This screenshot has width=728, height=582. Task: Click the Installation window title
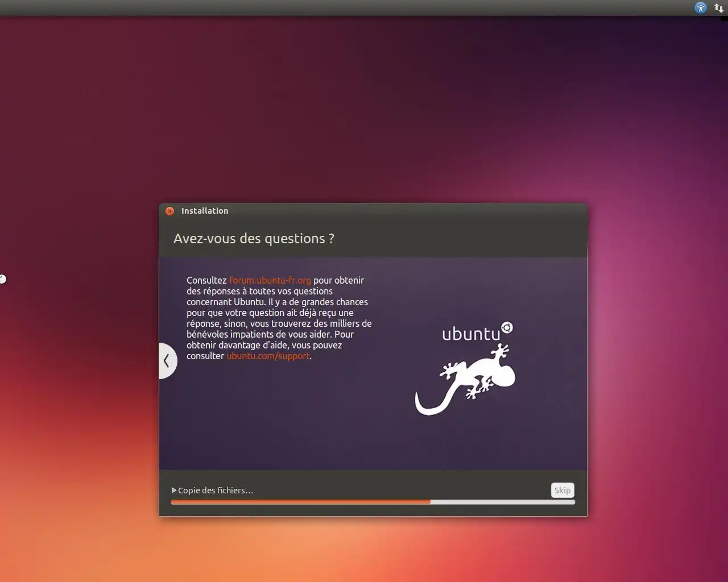(205, 211)
